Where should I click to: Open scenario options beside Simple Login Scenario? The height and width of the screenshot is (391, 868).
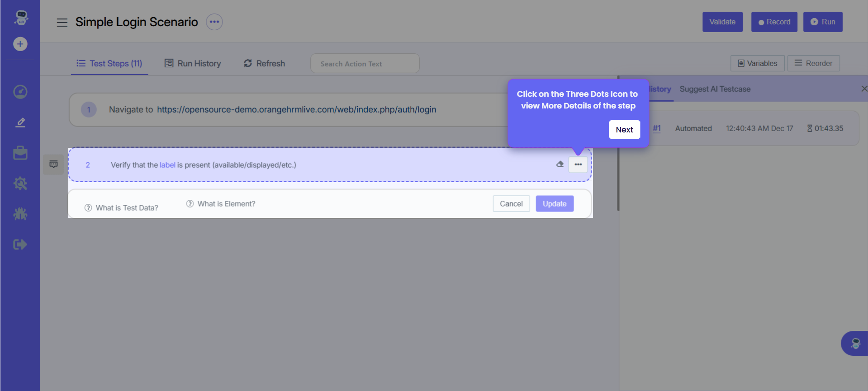click(214, 22)
